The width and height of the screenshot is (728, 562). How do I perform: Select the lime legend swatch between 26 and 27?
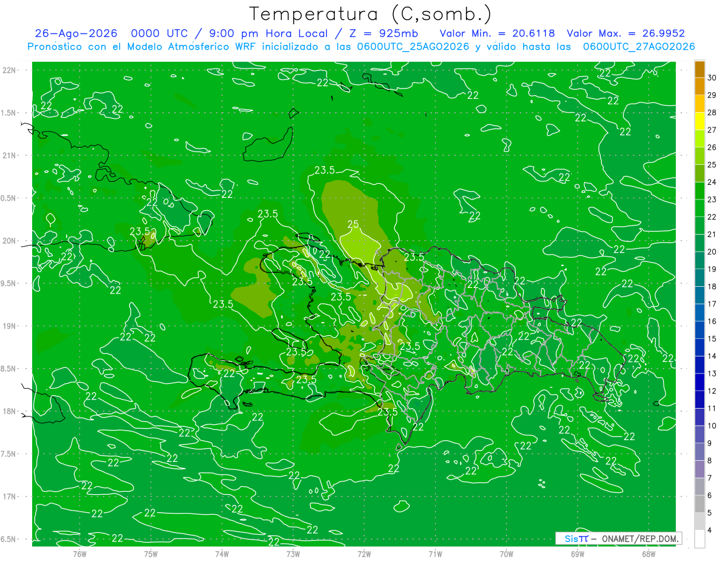click(699, 139)
